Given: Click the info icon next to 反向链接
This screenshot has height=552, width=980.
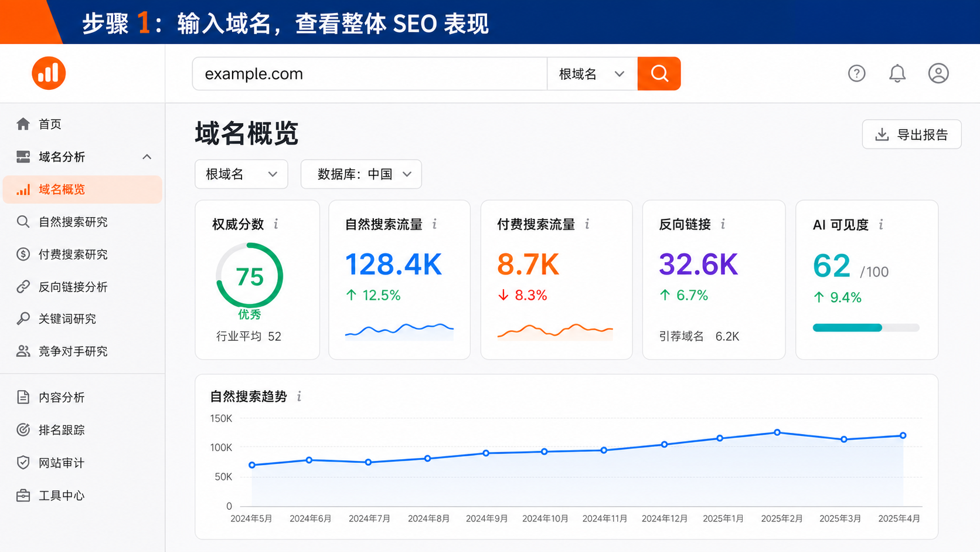Looking at the screenshot, I should tap(723, 224).
